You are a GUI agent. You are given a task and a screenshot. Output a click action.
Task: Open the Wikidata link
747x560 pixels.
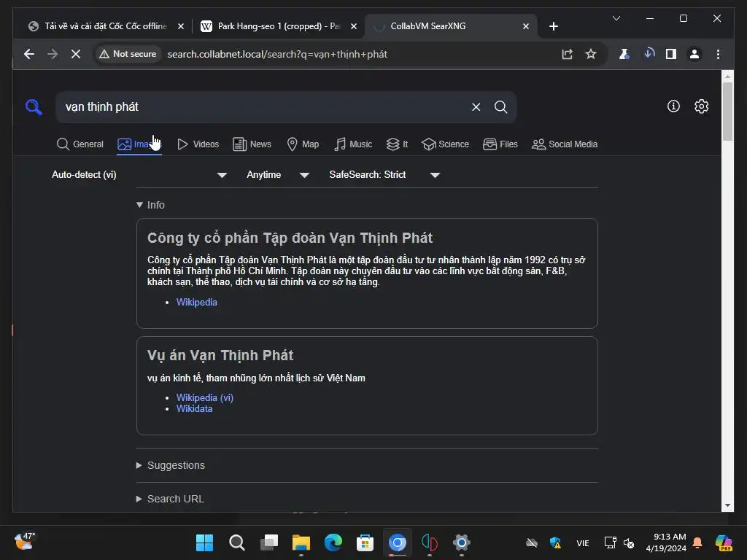(194, 408)
